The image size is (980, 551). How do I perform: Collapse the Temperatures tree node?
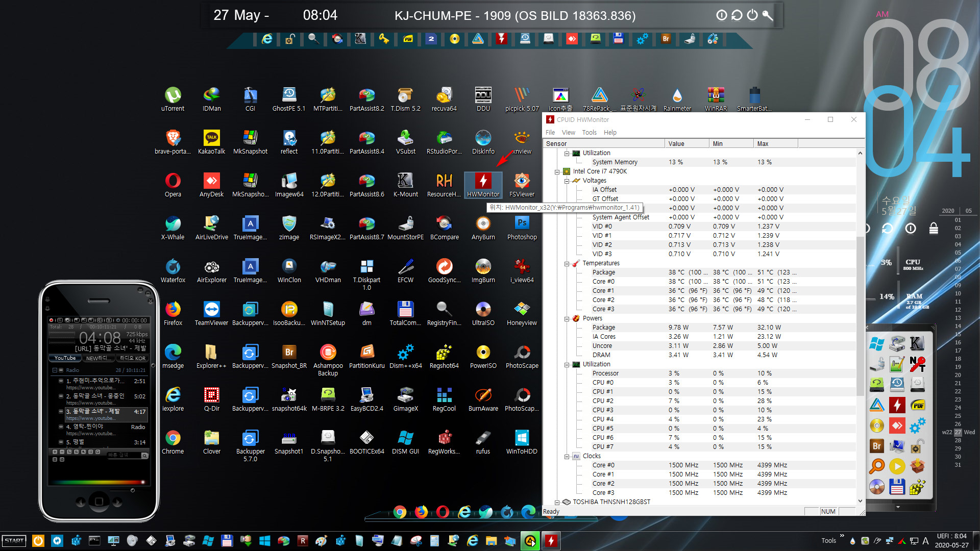pos(567,263)
